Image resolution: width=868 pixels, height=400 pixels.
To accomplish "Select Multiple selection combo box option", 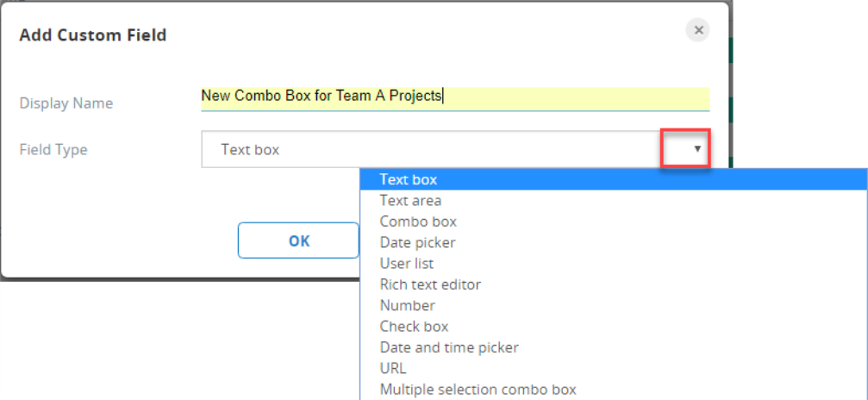I will pyautogui.click(x=478, y=390).
